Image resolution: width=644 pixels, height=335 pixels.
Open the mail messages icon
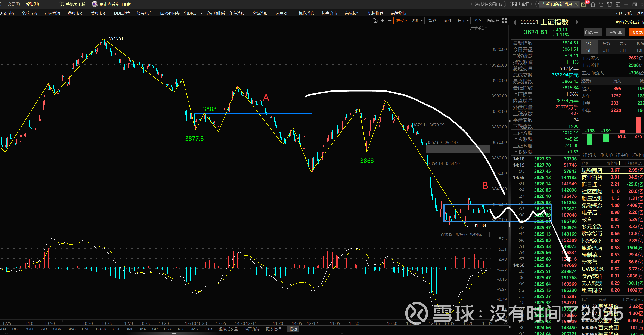coord(583,4)
